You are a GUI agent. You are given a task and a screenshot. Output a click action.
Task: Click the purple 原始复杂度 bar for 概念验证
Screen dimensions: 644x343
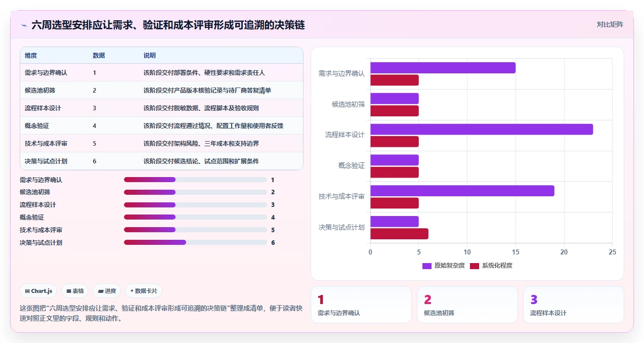coord(395,160)
